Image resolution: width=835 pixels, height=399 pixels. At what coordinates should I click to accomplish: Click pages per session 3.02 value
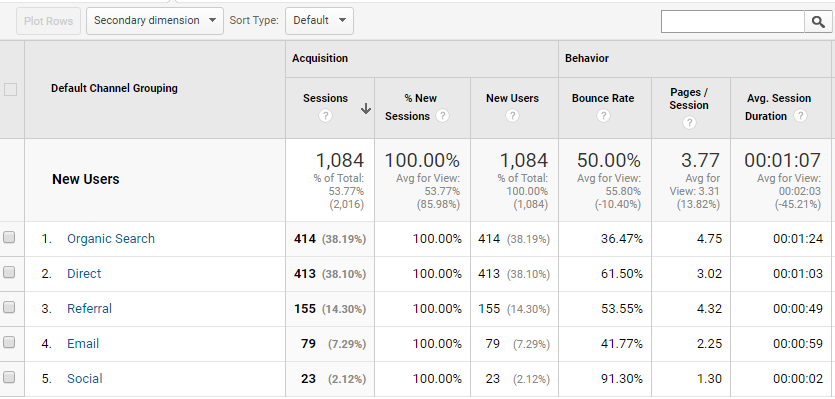click(709, 274)
